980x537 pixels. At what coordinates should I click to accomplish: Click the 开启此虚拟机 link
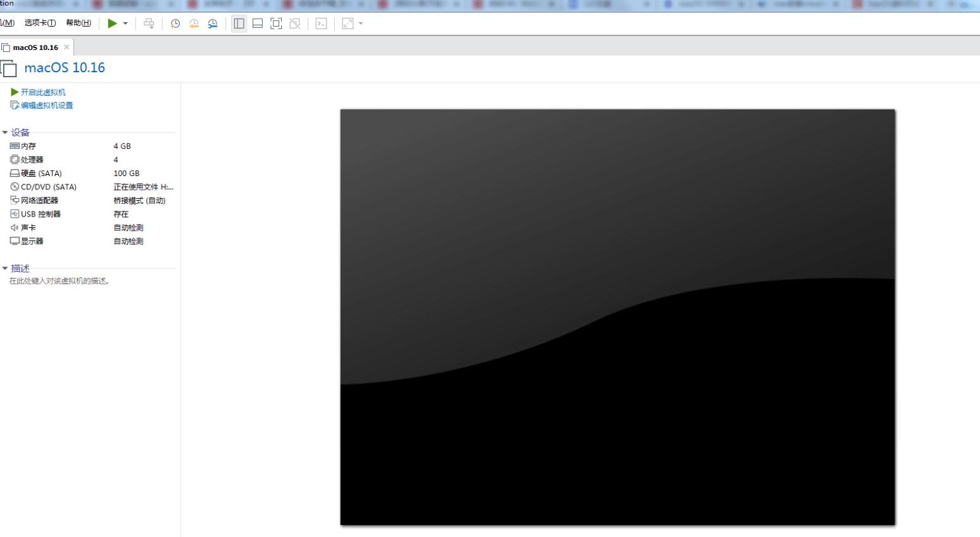(42, 92)
